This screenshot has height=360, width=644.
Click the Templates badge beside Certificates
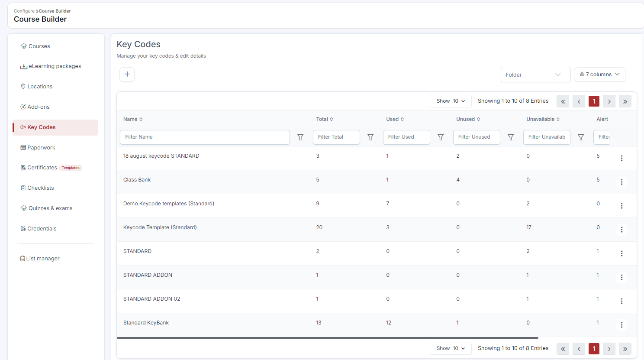[x=71, y=168]
